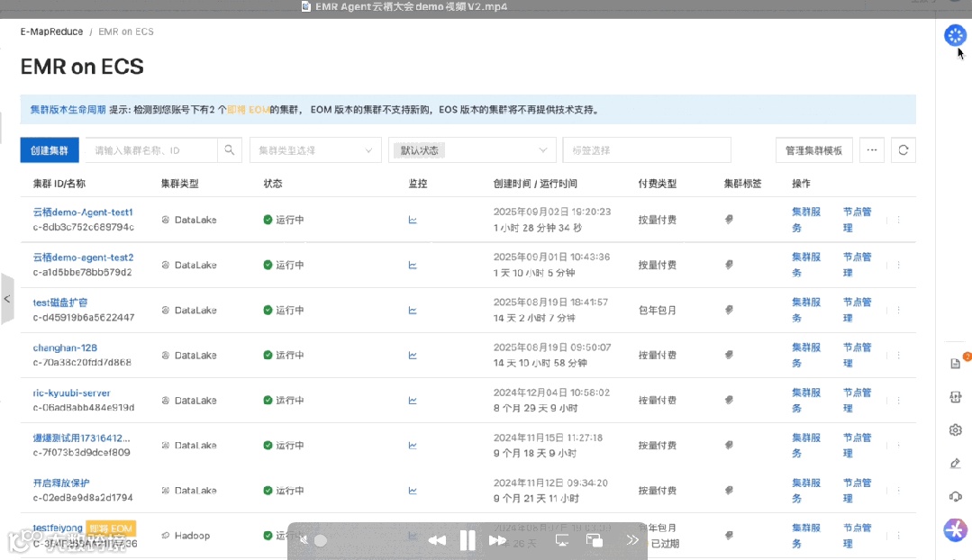Click the 集群类型 column header
Image resolution: width=972 pixels, height=560 pixels.
click(x=180, y=184)
